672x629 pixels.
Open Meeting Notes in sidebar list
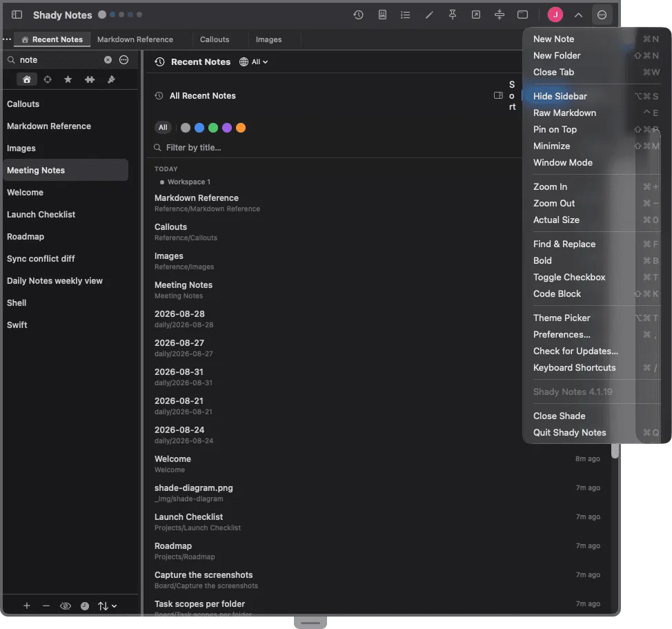click(66, 171)
